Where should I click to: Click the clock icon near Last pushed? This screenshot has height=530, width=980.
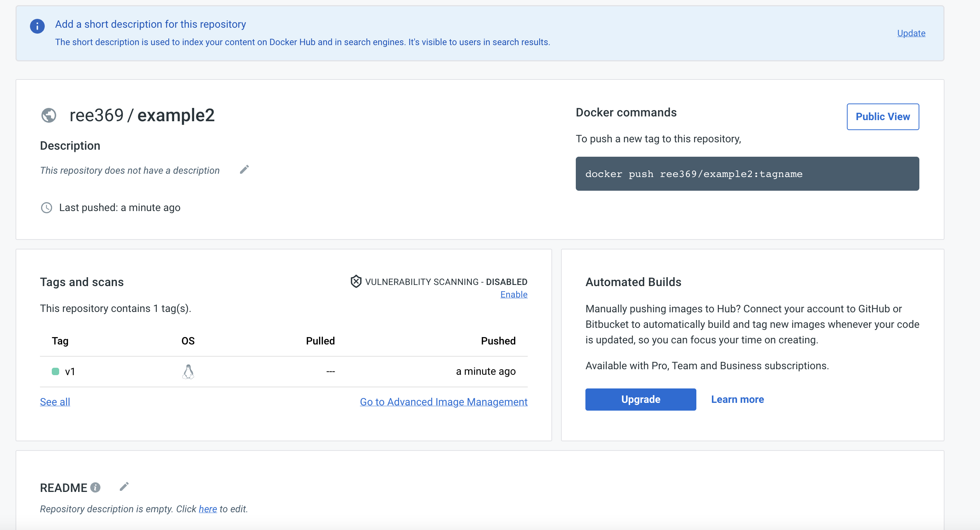coord(47,208)
